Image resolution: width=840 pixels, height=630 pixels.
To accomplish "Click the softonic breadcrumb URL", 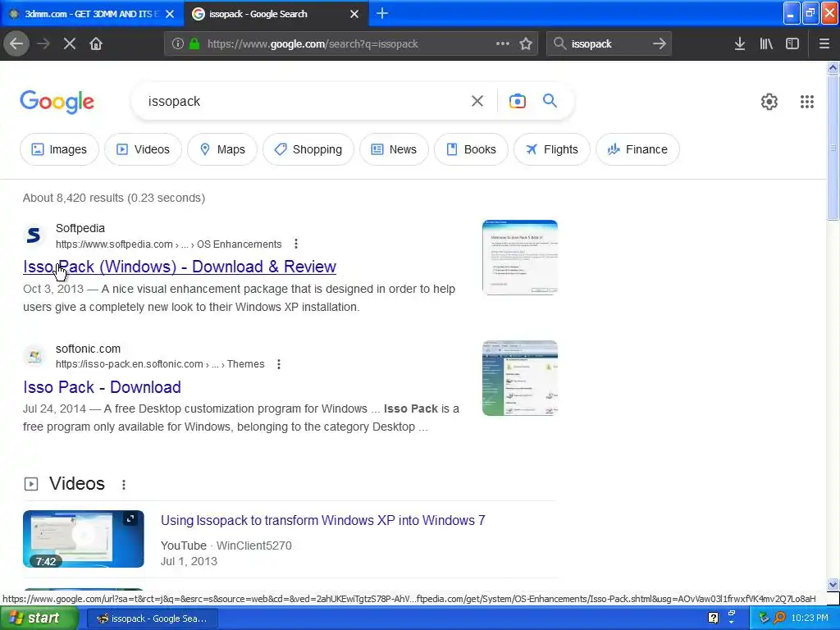I will pyautogui.click(x=160, y=364).
